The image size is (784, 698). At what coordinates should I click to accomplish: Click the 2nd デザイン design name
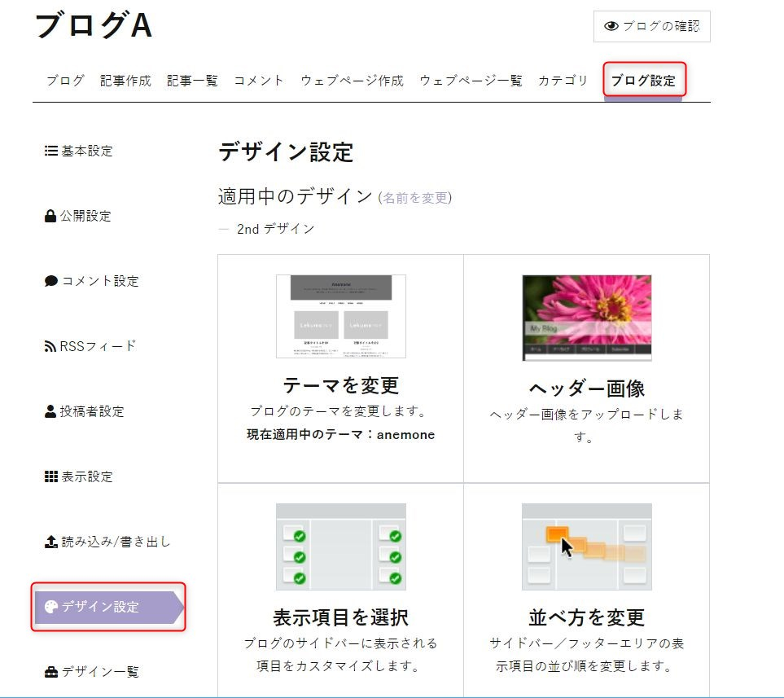275,229
